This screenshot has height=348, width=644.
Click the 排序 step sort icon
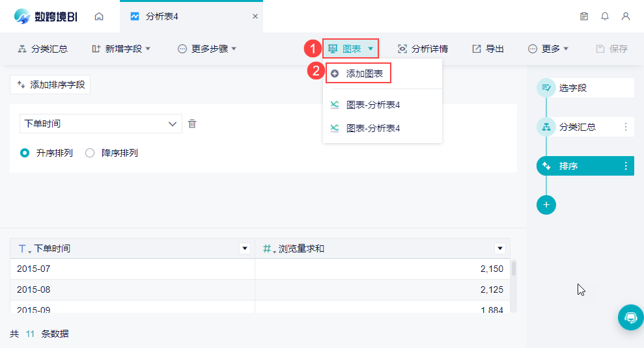(x=546, y=166)
